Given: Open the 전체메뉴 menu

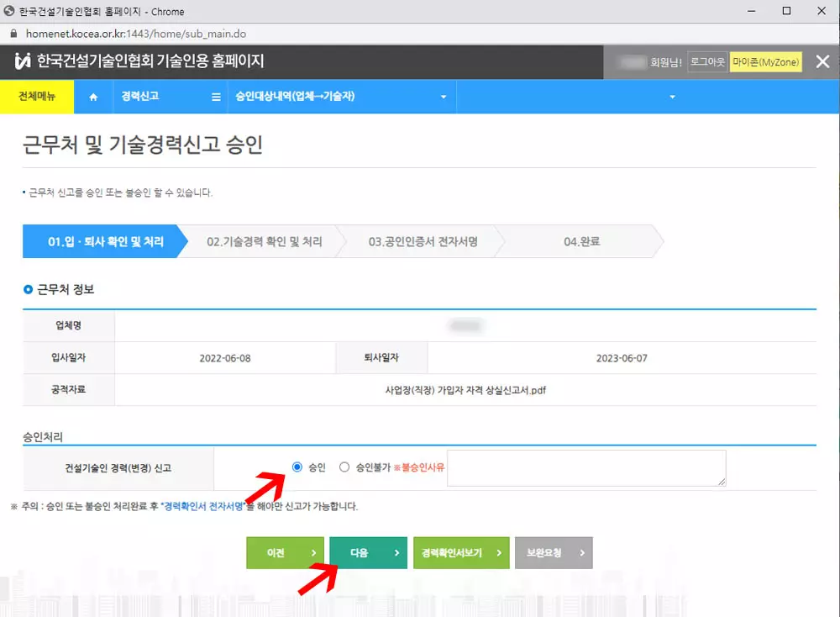Looking at the screenshot, I should coord(37,96).
